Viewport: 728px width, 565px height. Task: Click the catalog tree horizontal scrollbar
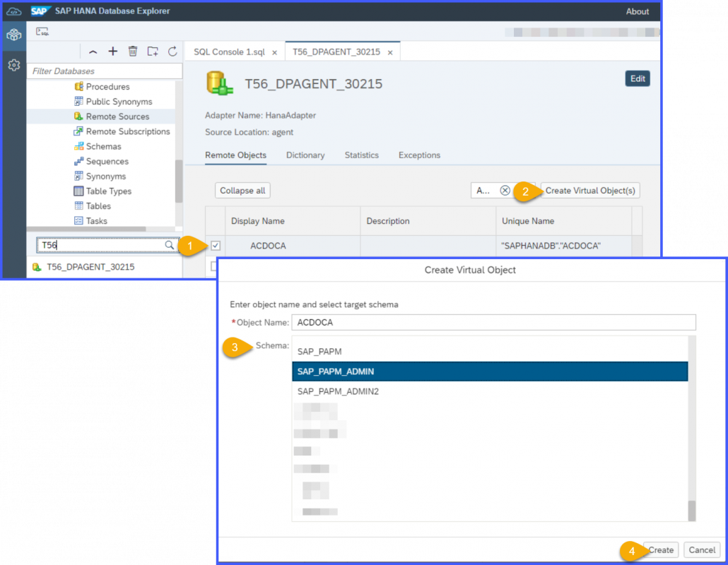[87, 229]
